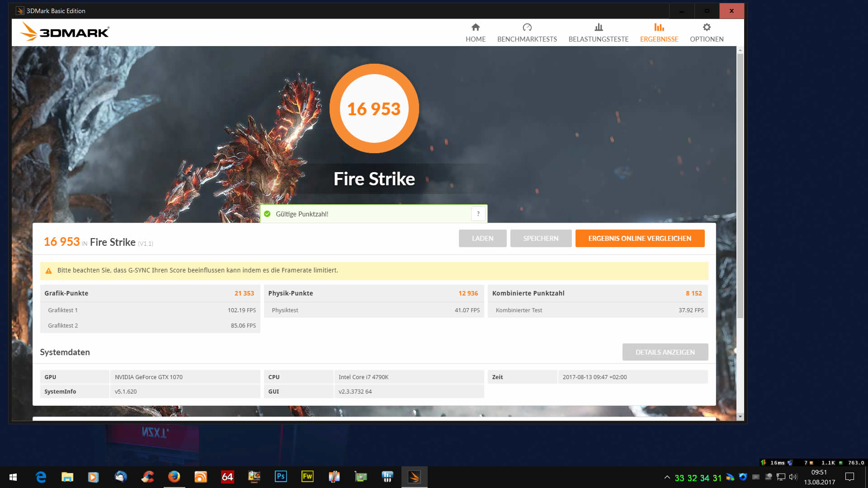Click the vertical scrollbar down arrow
Viewport: 868px width, 488px height.
point(740,417)
